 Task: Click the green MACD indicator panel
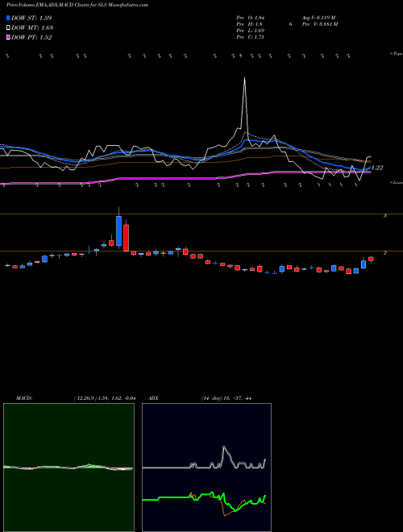(69, 468)
